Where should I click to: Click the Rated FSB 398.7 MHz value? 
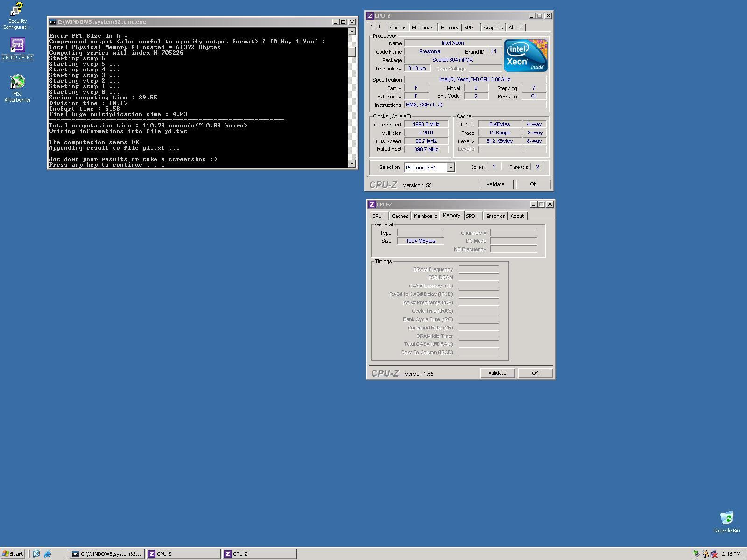[426, 149]
